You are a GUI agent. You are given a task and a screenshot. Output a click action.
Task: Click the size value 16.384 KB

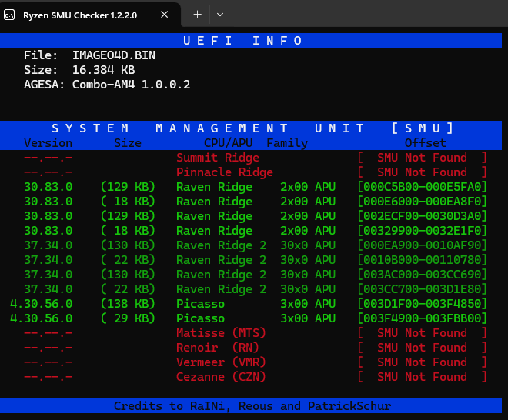pos(103,70)
